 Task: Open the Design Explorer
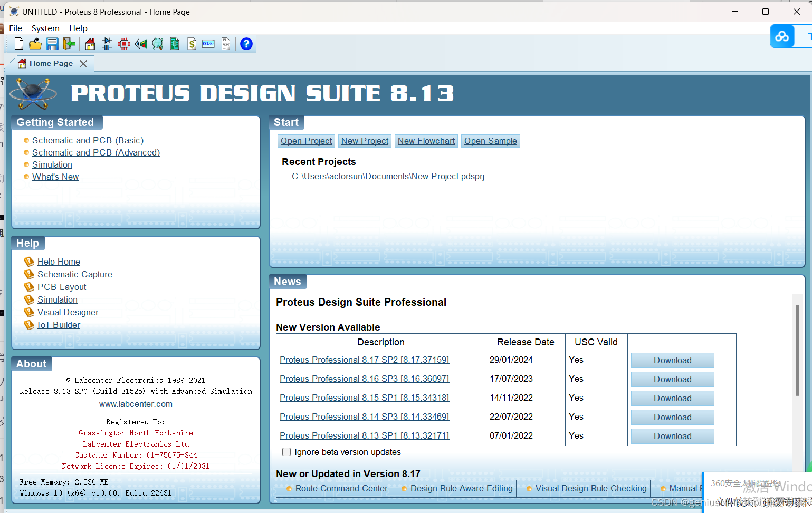point(175,44)
